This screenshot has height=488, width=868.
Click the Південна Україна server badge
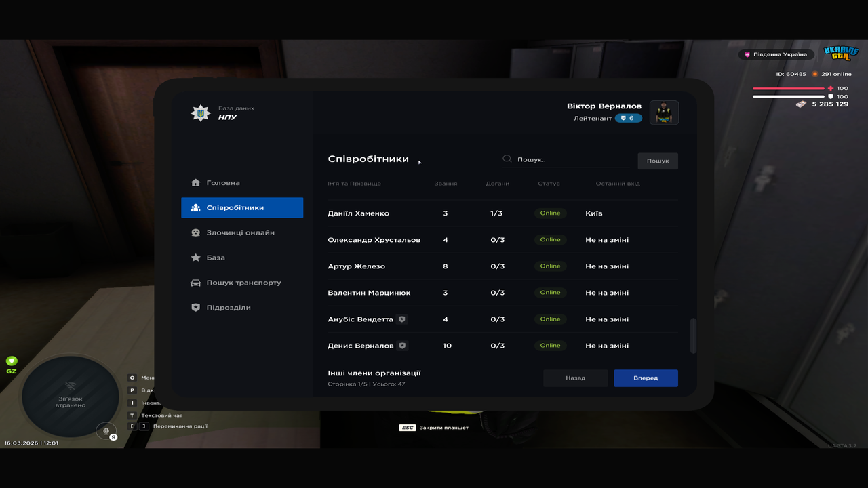[x=776, y=54]
